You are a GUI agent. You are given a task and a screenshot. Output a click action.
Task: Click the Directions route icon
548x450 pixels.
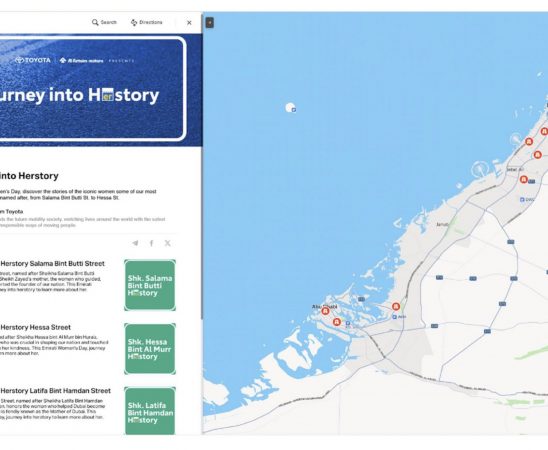134,22
